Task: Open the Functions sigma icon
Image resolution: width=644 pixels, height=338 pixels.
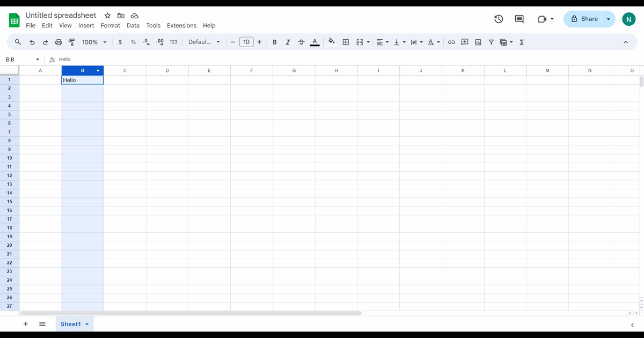Action: (x=522, y=42)
